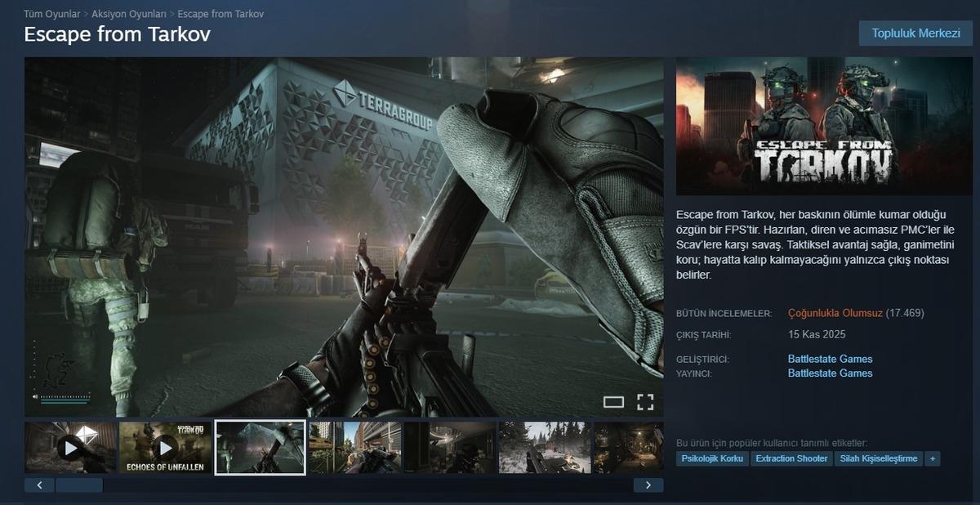Navigate to Aksiyon Oyunları breadcrumb
This screenshot has height=505, width=980.
pos(129,14)
